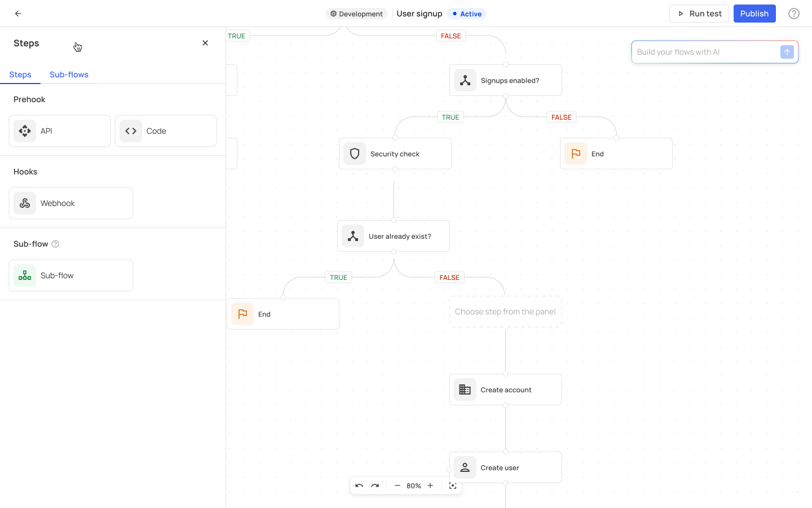Image resolution: width=812 pixels, height=508 pixels.
Task: Click the question icon next to Sub-flow heading
Action: coord(55,243)
